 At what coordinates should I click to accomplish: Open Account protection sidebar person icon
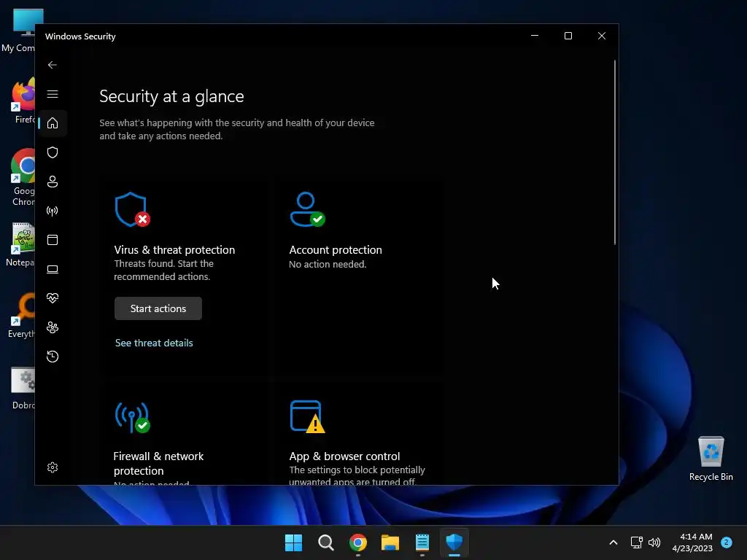(53, 182)
